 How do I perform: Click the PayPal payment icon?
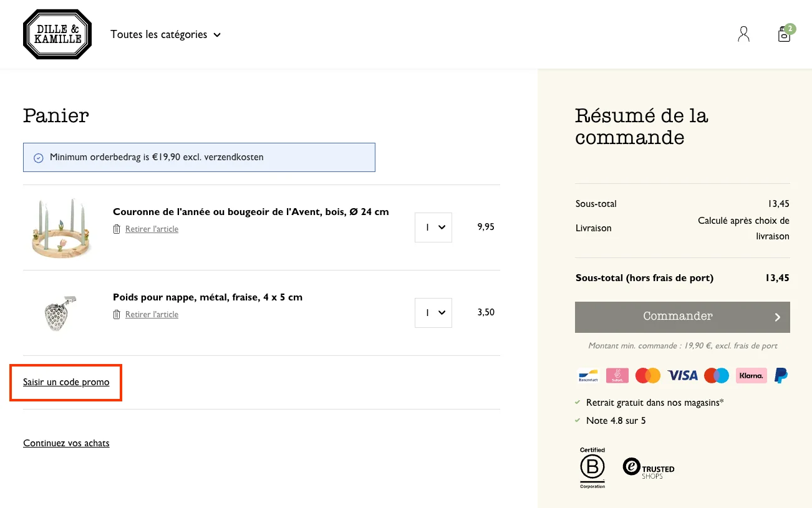pyautogui.click(x=781, y=375)
